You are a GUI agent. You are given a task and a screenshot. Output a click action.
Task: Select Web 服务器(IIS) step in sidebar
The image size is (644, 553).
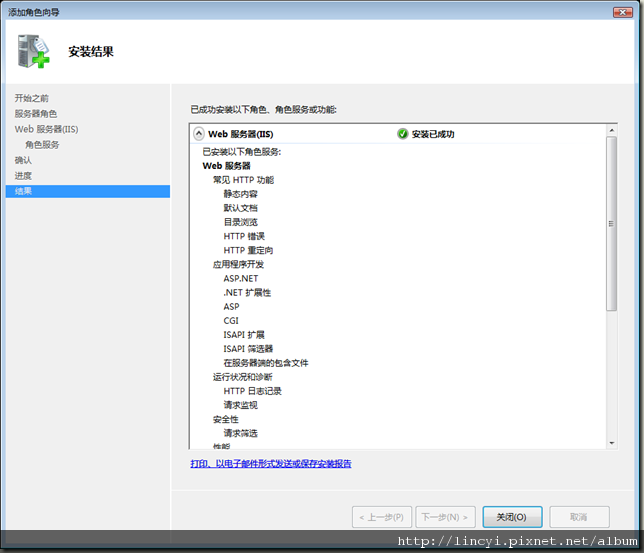point(46,129)
